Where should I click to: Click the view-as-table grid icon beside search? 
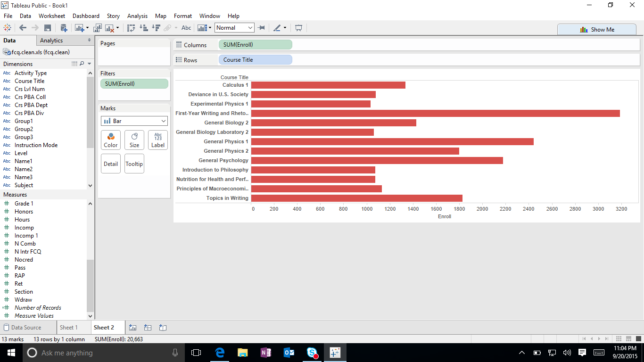pyautogui.click(x=74, y=64)
